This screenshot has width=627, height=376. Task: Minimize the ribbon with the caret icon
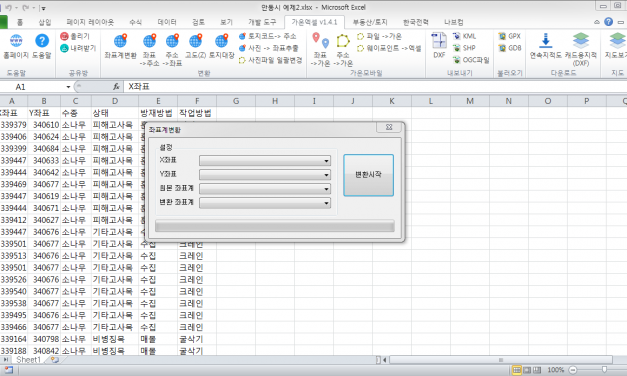tap(597, 22)
